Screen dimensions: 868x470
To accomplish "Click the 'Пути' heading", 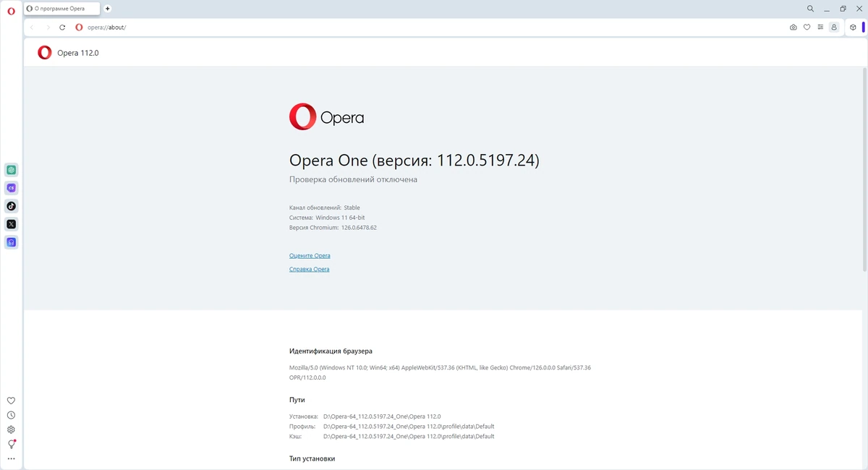I will 297,400.
